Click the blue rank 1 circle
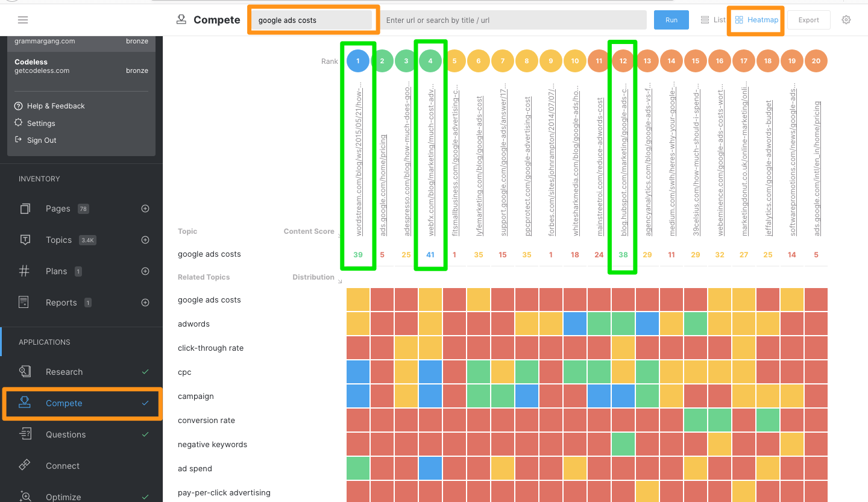This screenshot has height=502, width=868. click(358, 61)
